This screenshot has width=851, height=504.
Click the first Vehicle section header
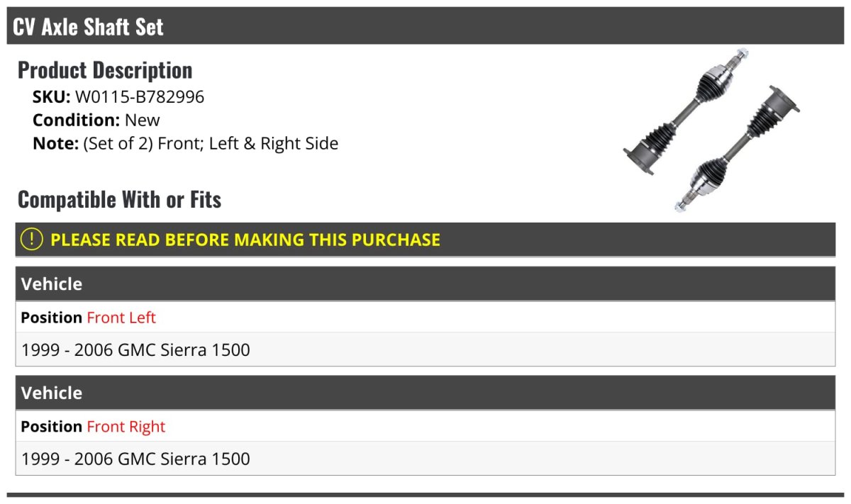click(425, 284)
